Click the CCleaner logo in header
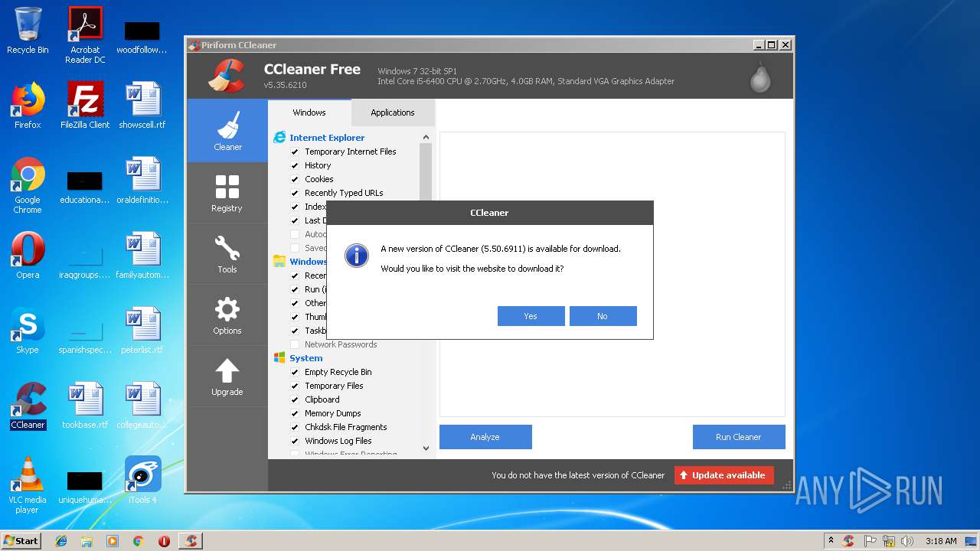 [226, 76]
